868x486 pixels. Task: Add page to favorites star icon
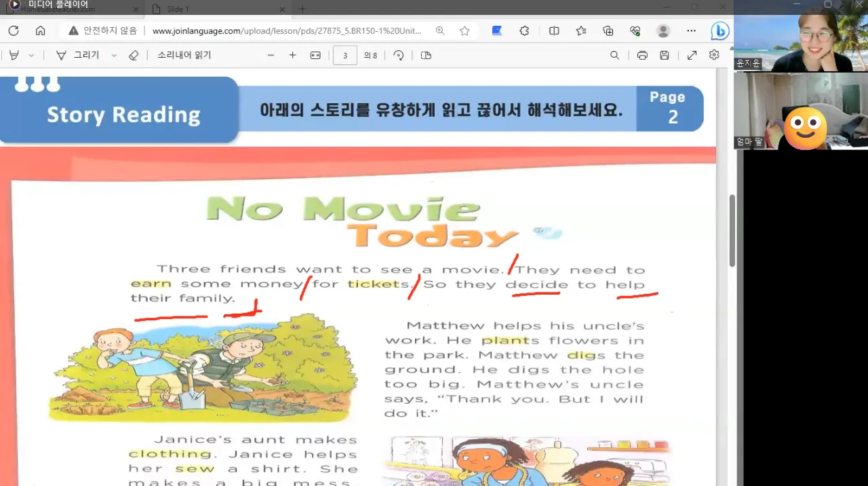(465, 31)
